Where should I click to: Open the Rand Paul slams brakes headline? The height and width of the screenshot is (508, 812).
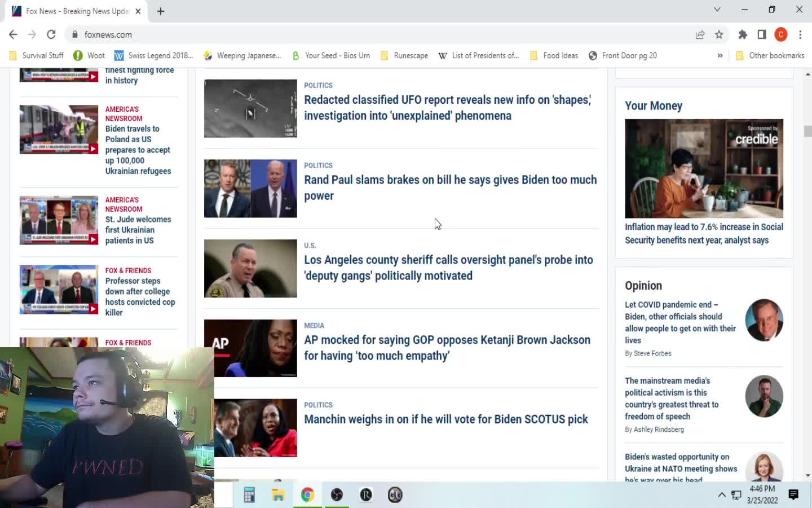pos(451,187)
